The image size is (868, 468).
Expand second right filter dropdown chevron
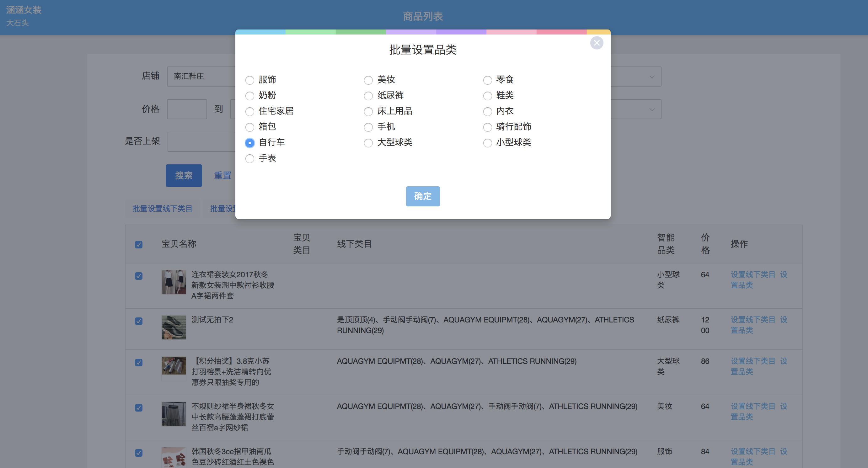tap(652, 109)
